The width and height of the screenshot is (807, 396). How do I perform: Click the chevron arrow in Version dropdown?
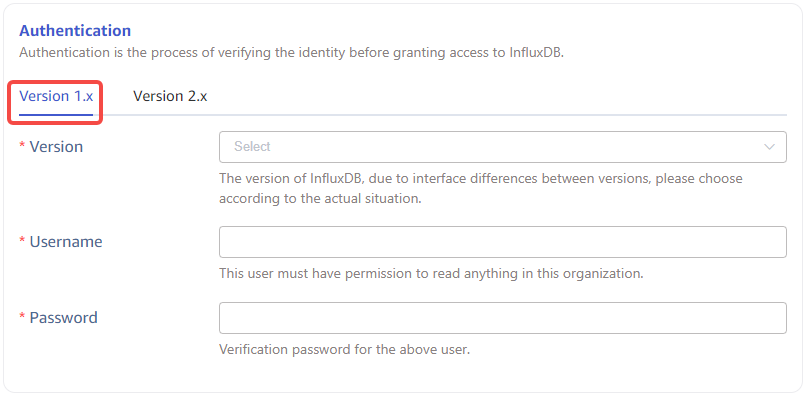769,147
